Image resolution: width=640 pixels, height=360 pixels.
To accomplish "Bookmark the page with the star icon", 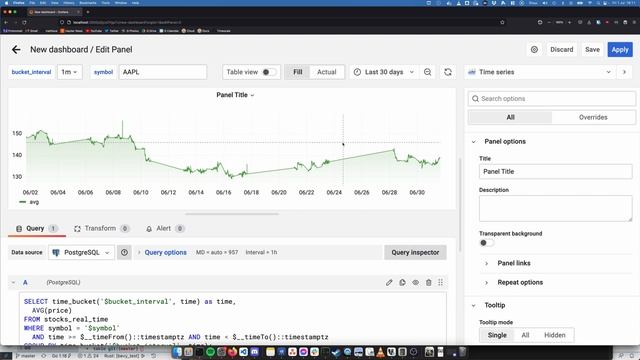I will tap(502, 22).
